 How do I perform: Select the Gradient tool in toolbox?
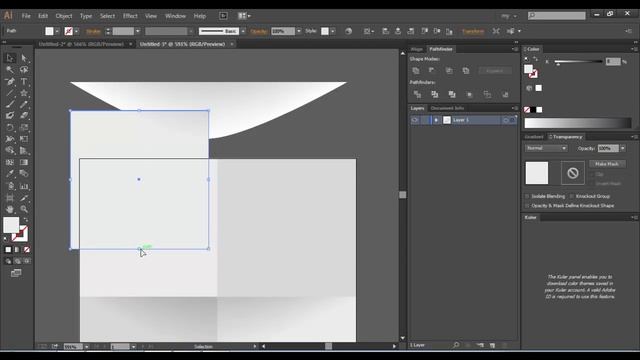24,162
